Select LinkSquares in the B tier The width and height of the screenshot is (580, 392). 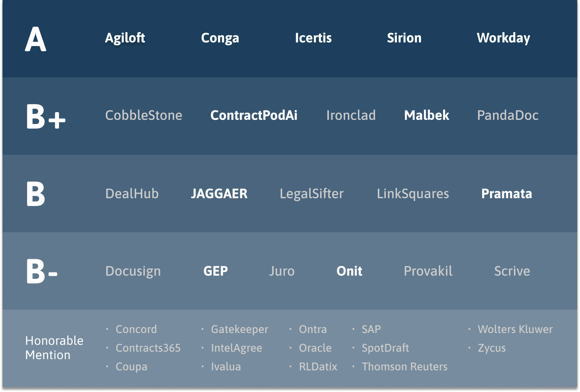click(x=413, y=194)
